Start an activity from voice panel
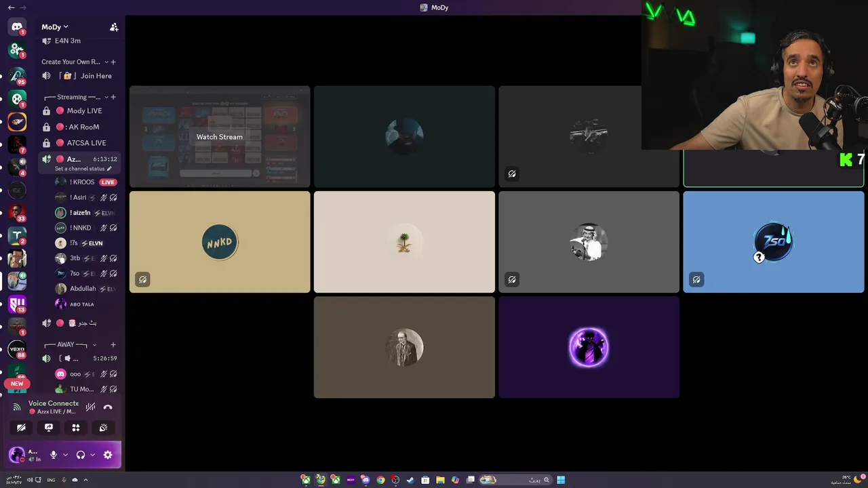The height and width of the screenshot is (488, 868). click(76, 428)
